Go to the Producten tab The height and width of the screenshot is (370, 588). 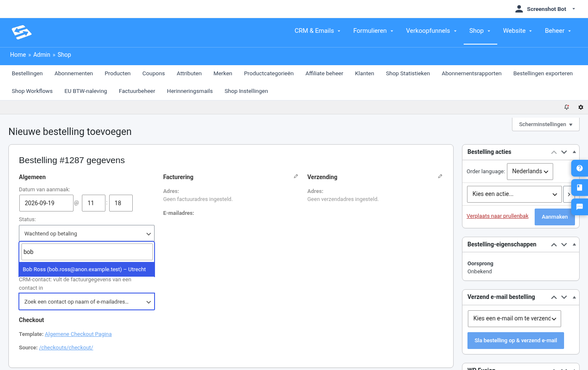(x=118, y=74)
